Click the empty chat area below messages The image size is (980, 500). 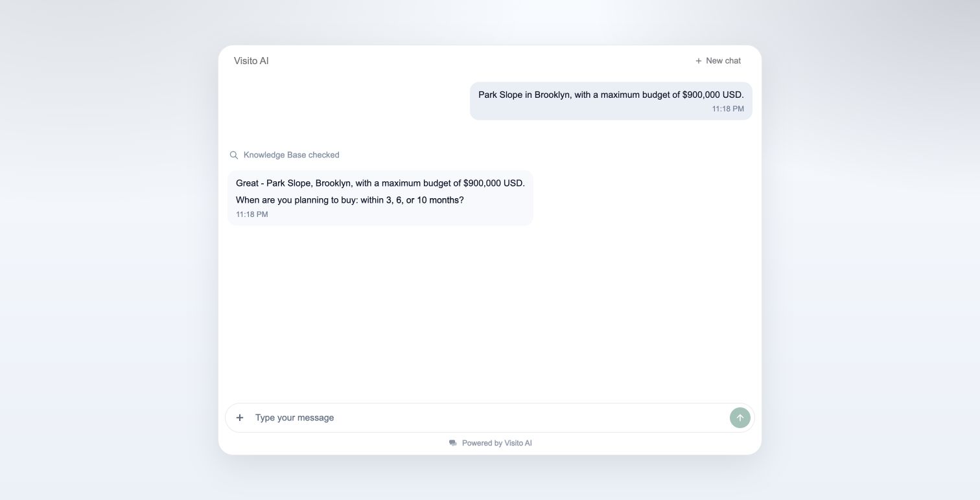pos(489,311)
